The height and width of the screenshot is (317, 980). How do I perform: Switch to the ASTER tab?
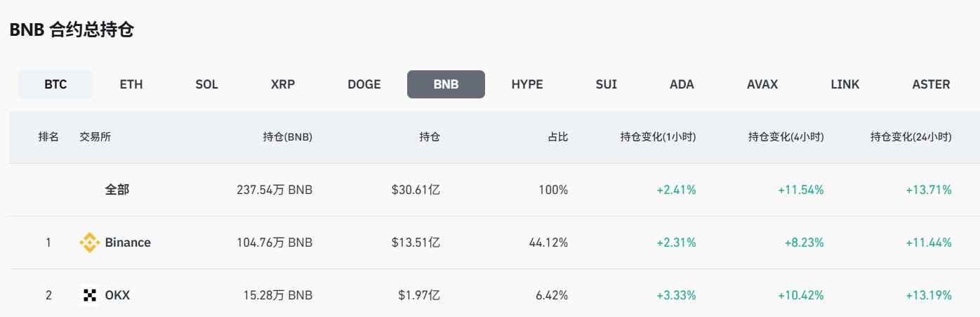(x=931, y=84)
